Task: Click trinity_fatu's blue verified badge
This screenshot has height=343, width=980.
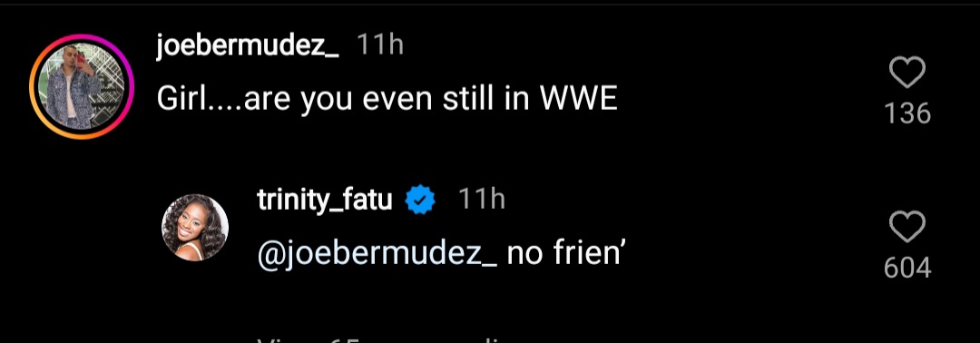Action: point(421,201)
